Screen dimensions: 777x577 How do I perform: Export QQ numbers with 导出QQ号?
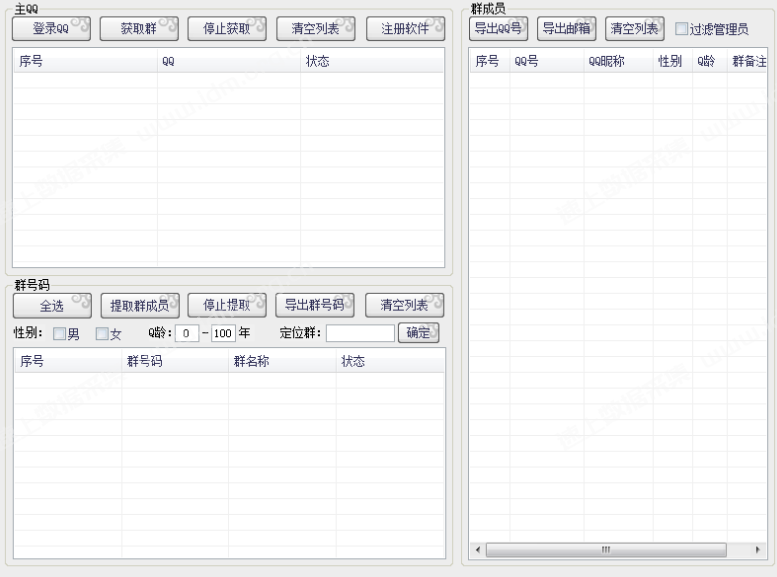[x=499, y=28]
